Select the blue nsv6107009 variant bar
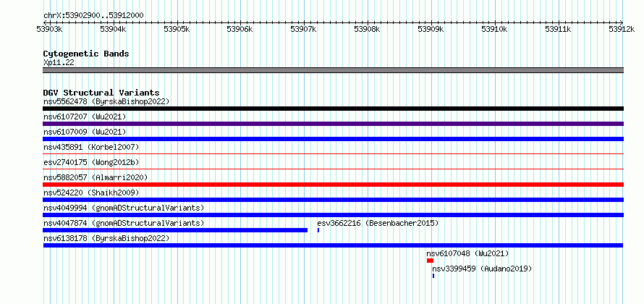Screen dimensions: 644x304 coord(333,139)
